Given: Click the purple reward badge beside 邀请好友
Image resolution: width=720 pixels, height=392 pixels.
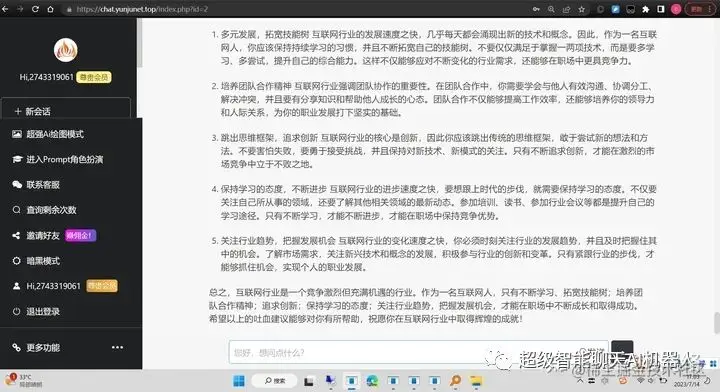Looking at the screenshot, I should click(x=80, y=235).
